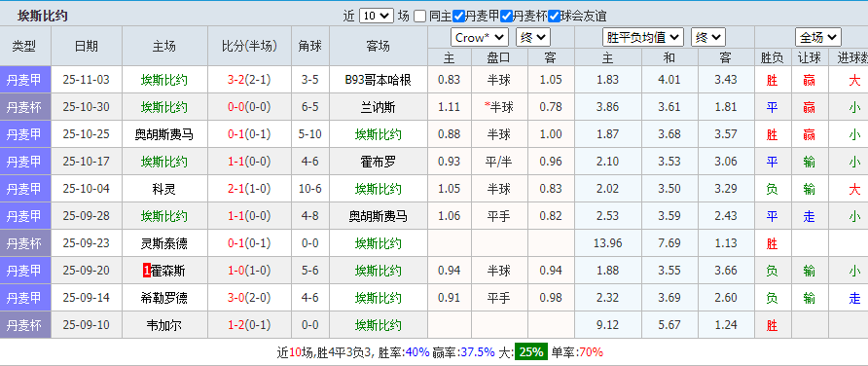This screenshot has height=366, width=868.
Task: Open the 终 dropdown next to 胜平负均值
Action: 708,38
